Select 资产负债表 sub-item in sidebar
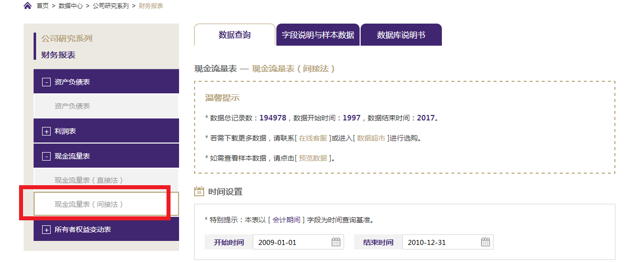 coord(106,106)
